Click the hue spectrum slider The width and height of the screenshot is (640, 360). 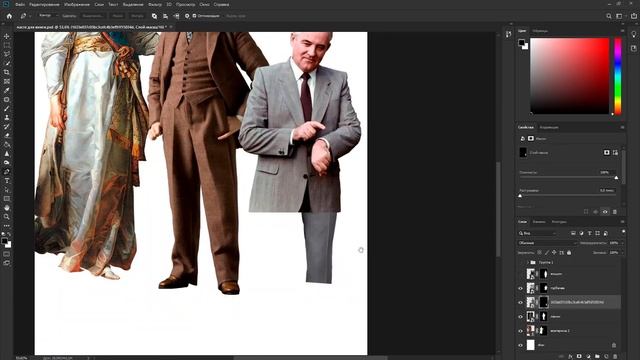point(618,76)
